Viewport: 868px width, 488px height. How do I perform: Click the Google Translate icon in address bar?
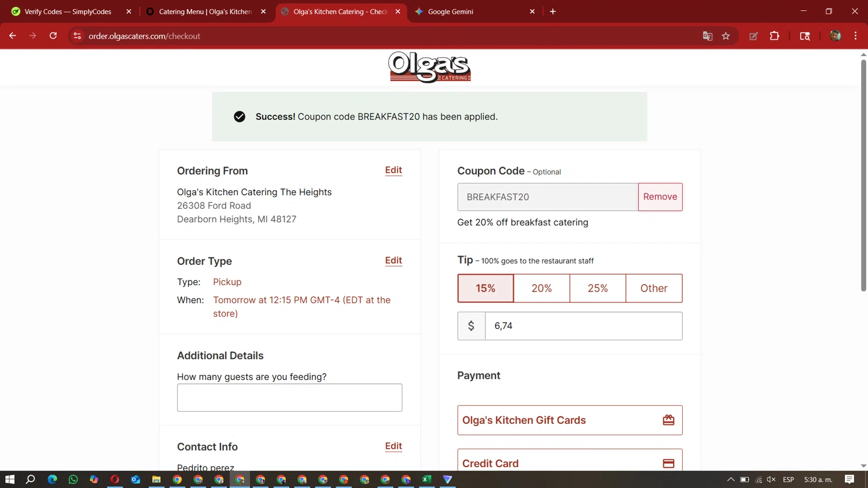click(707, 36)
